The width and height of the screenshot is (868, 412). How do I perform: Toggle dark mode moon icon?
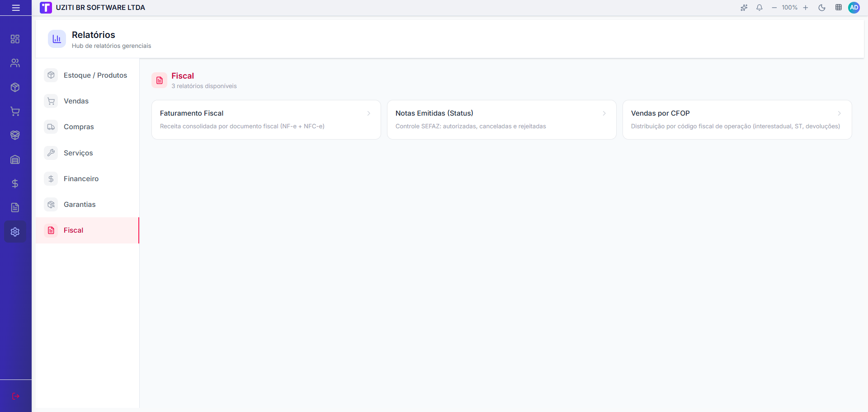[x=822, y=8]
